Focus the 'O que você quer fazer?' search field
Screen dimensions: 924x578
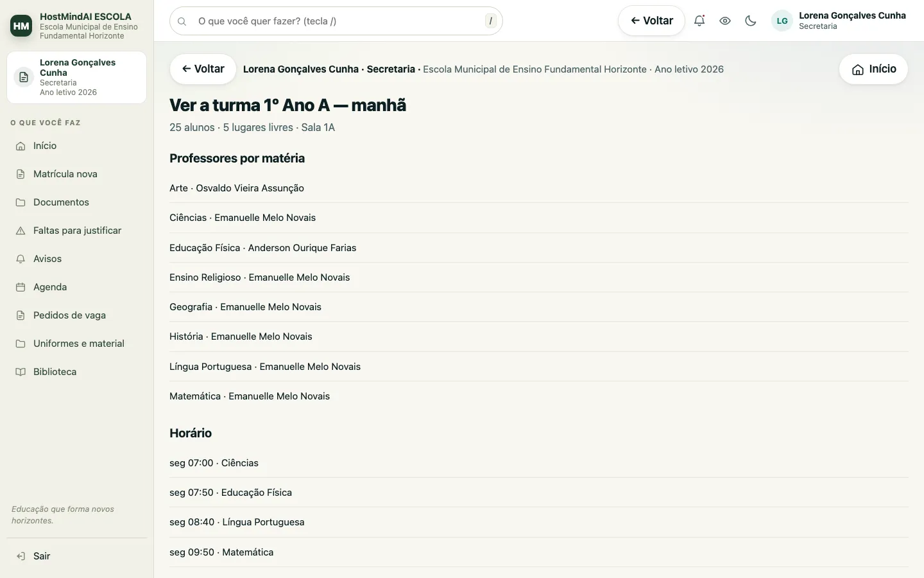click(336, 21)
